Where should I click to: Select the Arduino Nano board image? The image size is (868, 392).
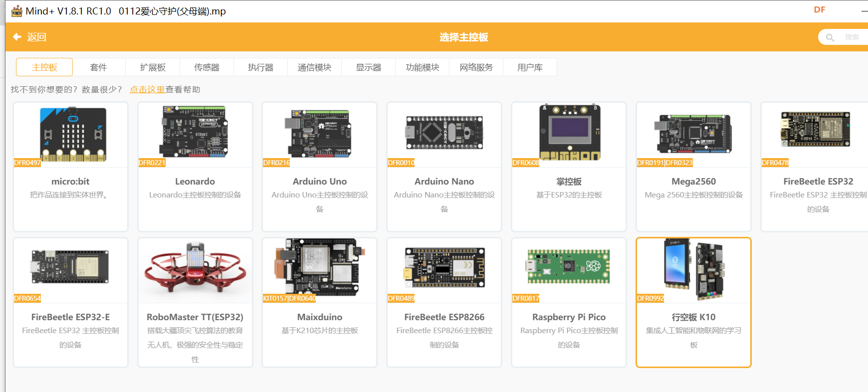pyautogui.click(x=444, y=133)
